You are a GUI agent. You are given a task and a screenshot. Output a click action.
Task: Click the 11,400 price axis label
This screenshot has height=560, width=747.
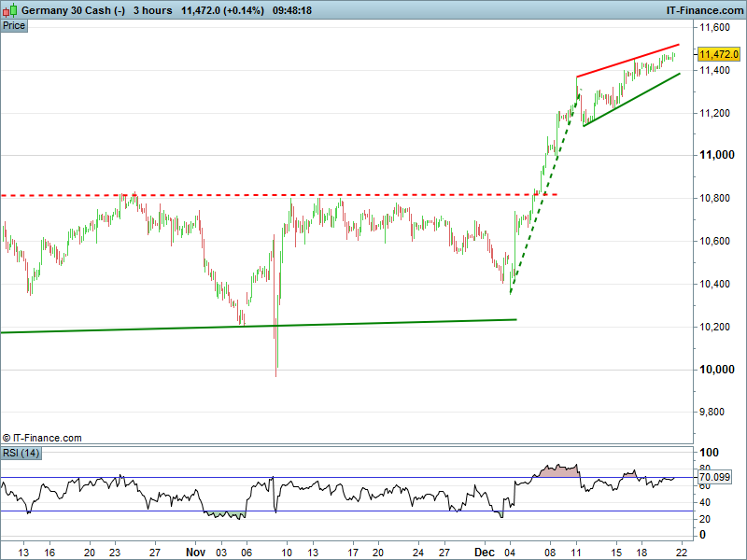(x=714, y=71)
